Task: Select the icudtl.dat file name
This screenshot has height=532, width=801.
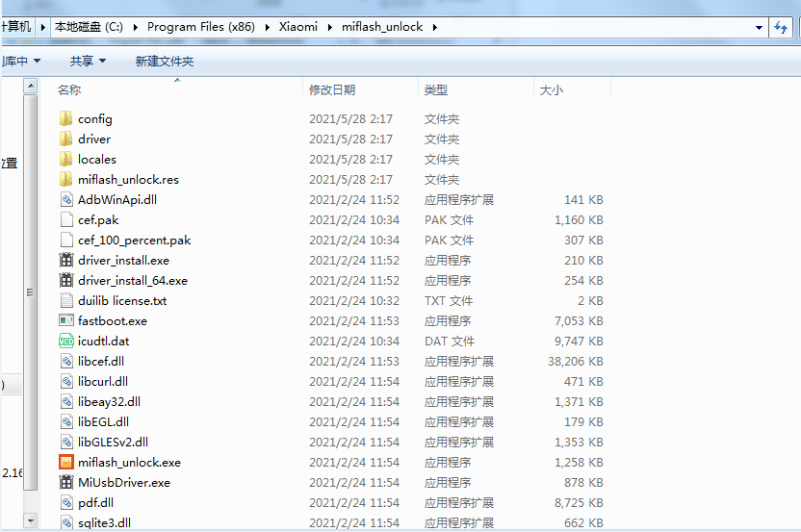Action: (103, 341)
